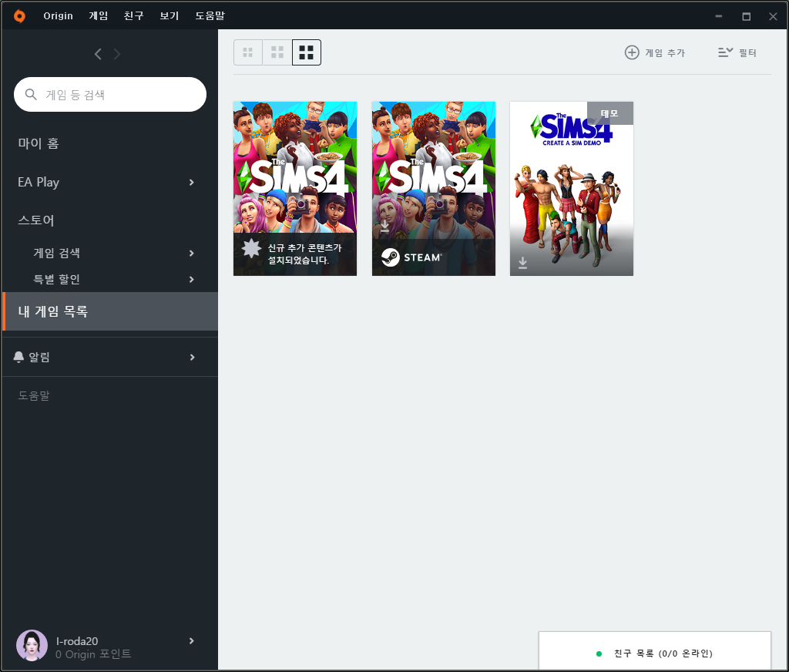
Task: Open The Sims 4 Create A Sim Demo tile
Action: point(572,189)
